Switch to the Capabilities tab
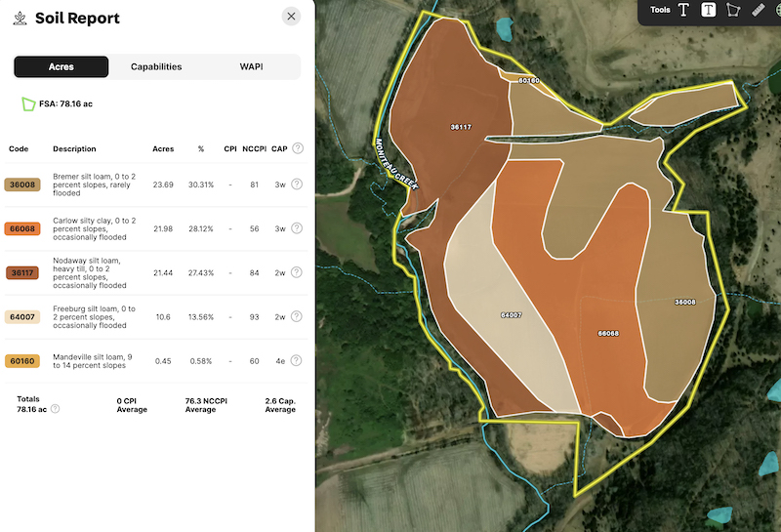Image resolution: width=781 pixels, height=532 pixels. (x=156, y=67)
